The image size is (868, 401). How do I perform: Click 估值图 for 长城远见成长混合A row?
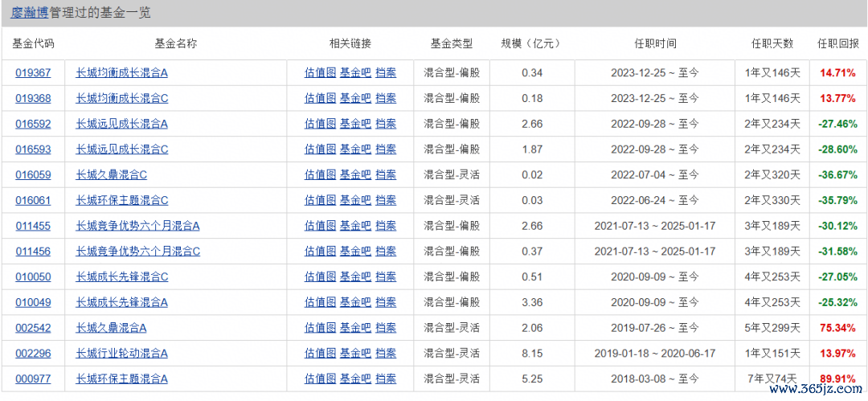320,124
